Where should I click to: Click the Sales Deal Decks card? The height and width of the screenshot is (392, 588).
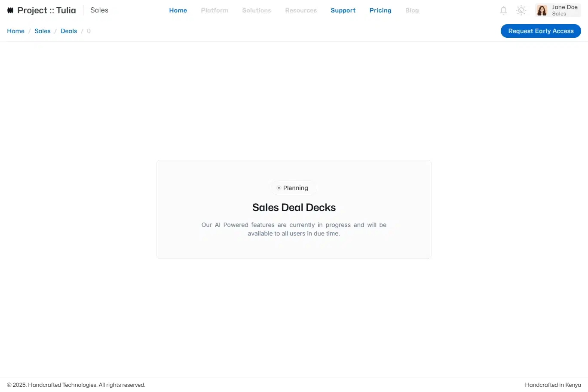pos(294,209)
